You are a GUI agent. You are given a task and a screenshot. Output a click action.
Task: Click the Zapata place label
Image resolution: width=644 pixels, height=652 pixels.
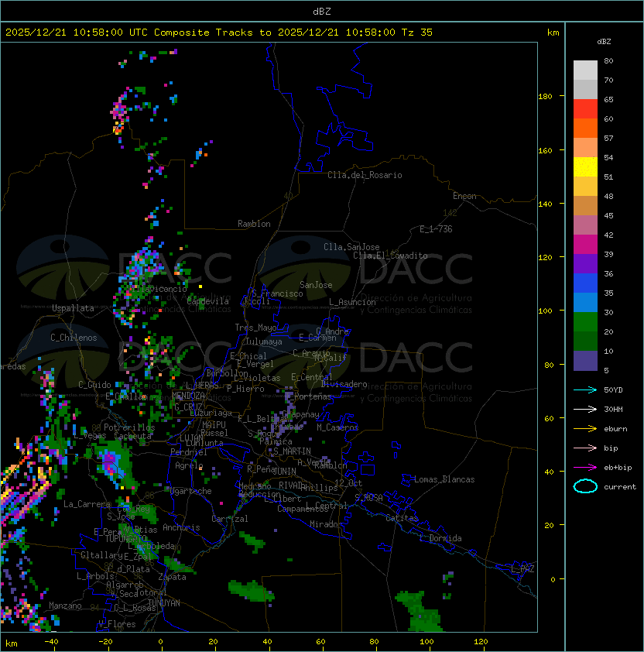(172, 577)
